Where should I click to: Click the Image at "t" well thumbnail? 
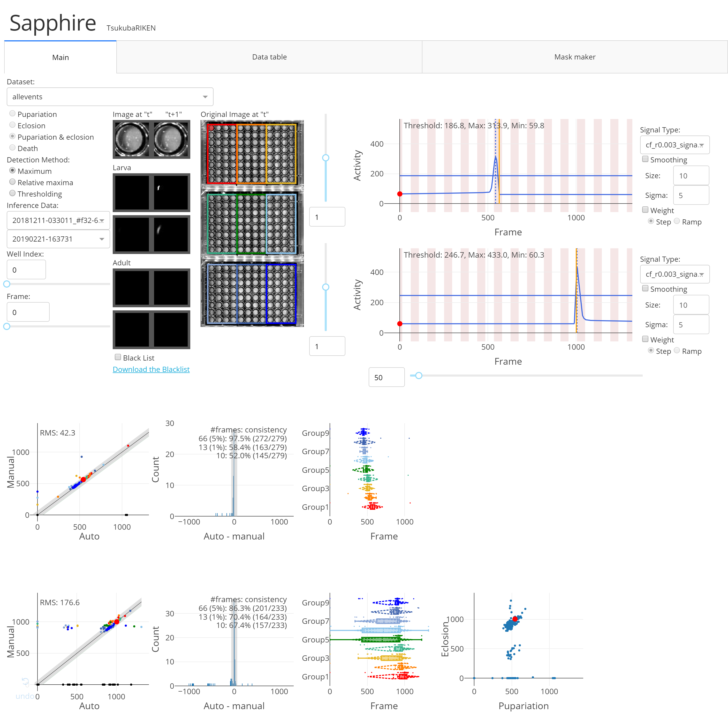(x=132, y=139)
